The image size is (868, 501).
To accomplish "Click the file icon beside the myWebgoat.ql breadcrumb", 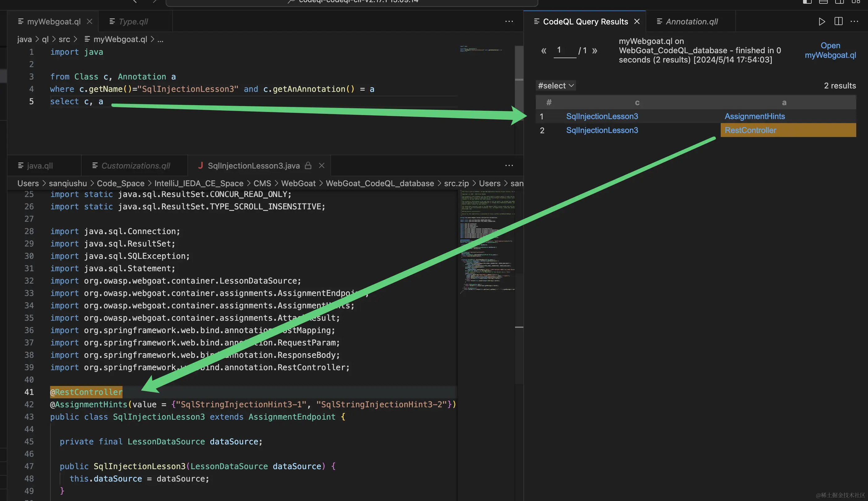I will (87, 39).
